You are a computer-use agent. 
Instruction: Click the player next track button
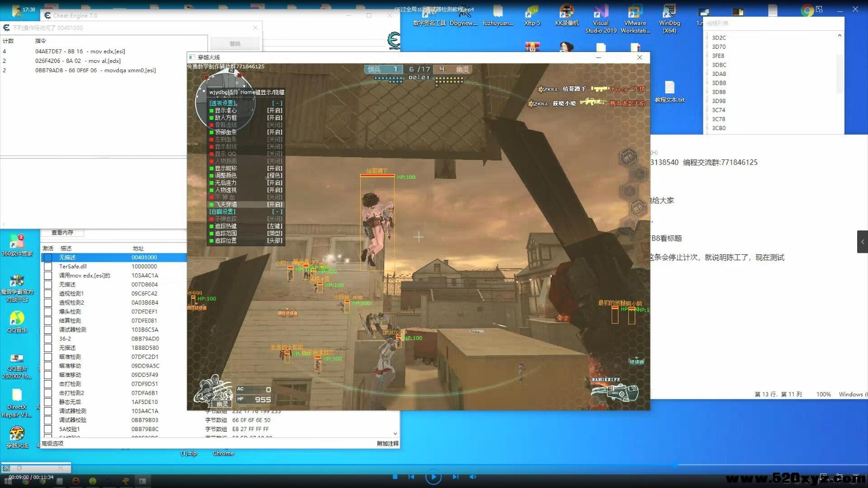pyautogui.click(x=455, y=477)
